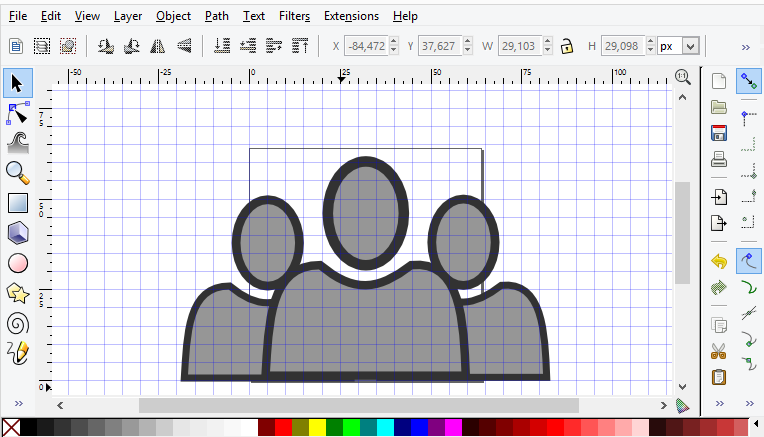
Task: Lower selection one step
Action: (248, 46)
